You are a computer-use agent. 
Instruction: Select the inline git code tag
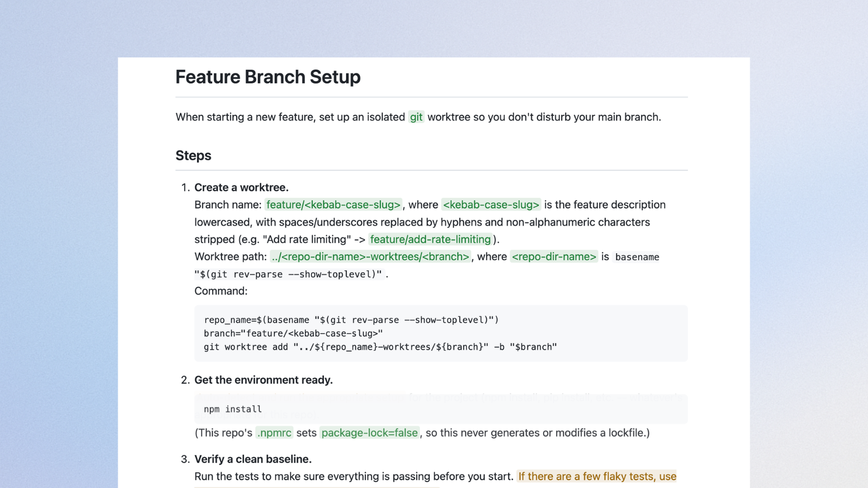tap(416, 117)
